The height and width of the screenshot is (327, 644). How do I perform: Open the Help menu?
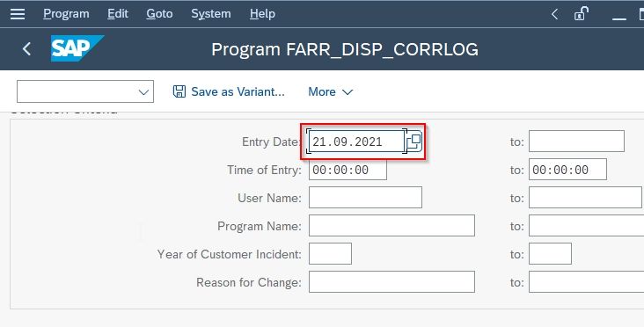tap(262, 14)
